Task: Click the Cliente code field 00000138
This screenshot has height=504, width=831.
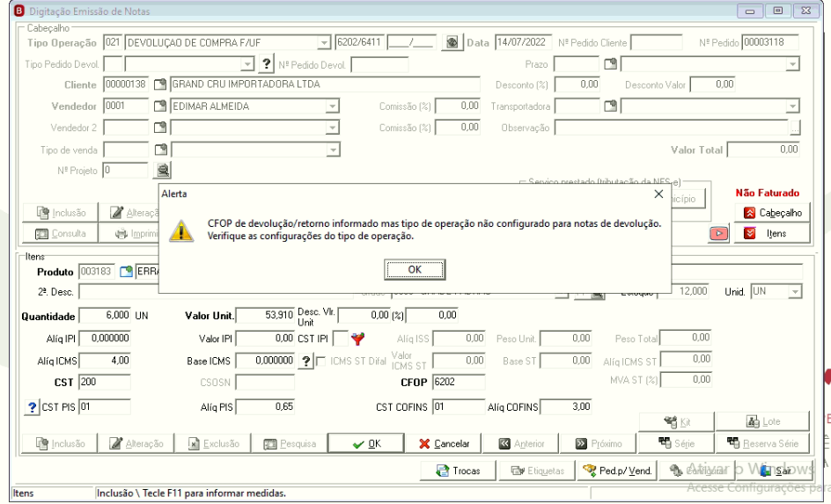Action: coord(126,84)
